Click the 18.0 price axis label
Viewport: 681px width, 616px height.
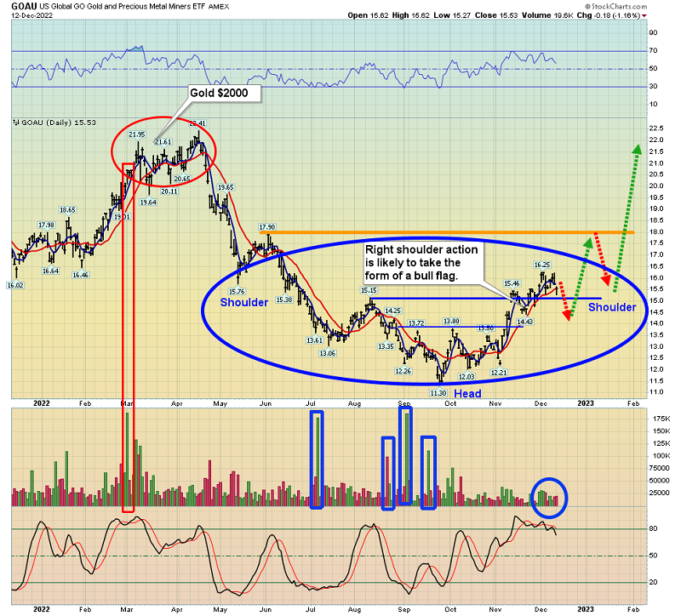[655, 231]
